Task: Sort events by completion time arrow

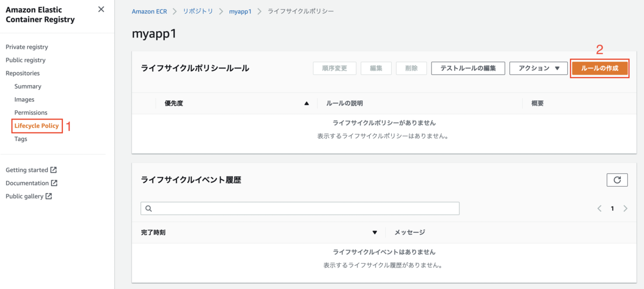Action: [x=375, y=232]
